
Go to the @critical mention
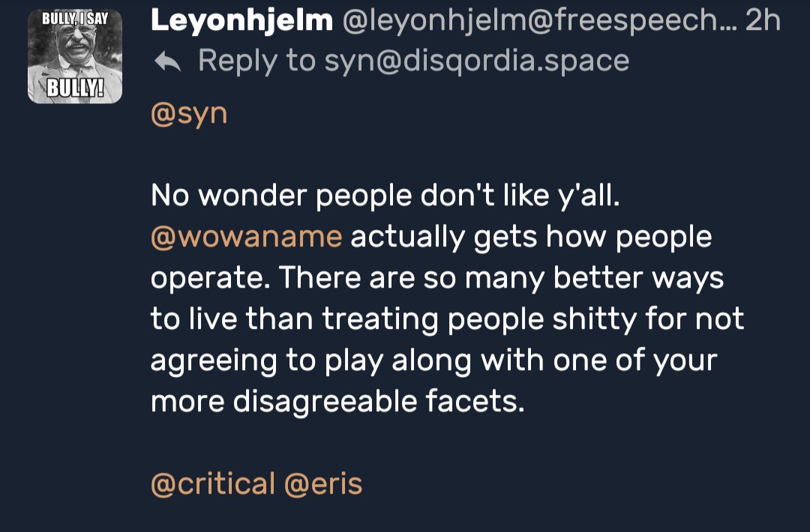[213, 484]
